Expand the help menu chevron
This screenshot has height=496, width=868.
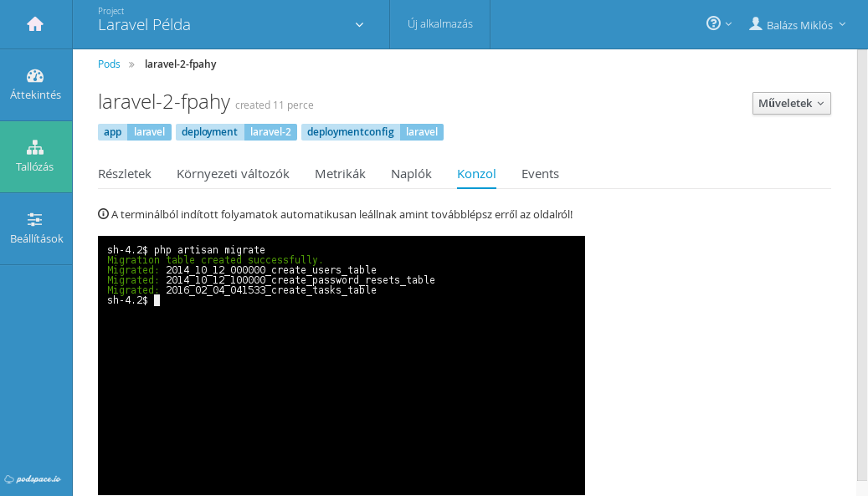[x=728, y=24]
